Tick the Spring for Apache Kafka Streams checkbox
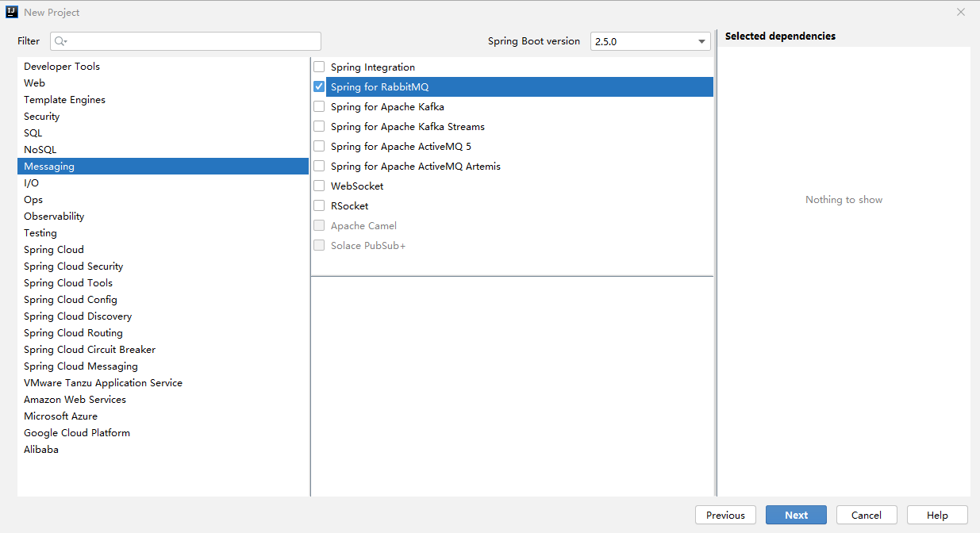The height and width of the screenshot is (533, 980). 319,127
